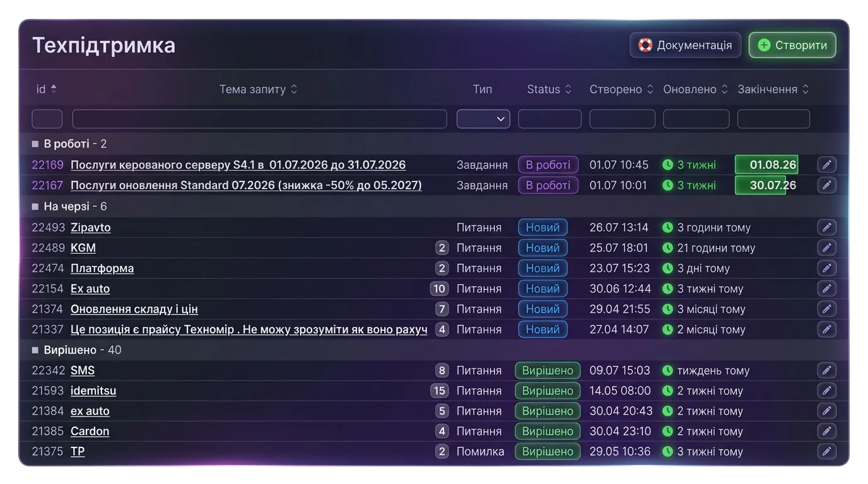
Task: Open the TP ticket link
Action: click(78, 451)
